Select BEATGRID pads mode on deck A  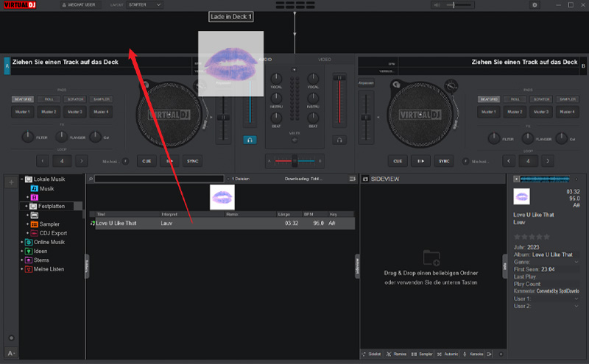click(x=23, y=99)
